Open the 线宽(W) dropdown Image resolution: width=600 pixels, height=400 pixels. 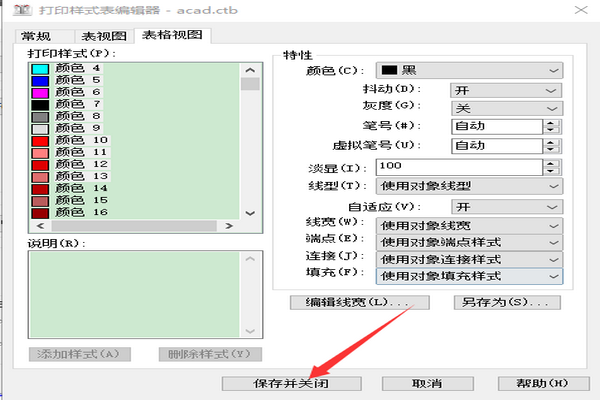(x=470, y=226)
